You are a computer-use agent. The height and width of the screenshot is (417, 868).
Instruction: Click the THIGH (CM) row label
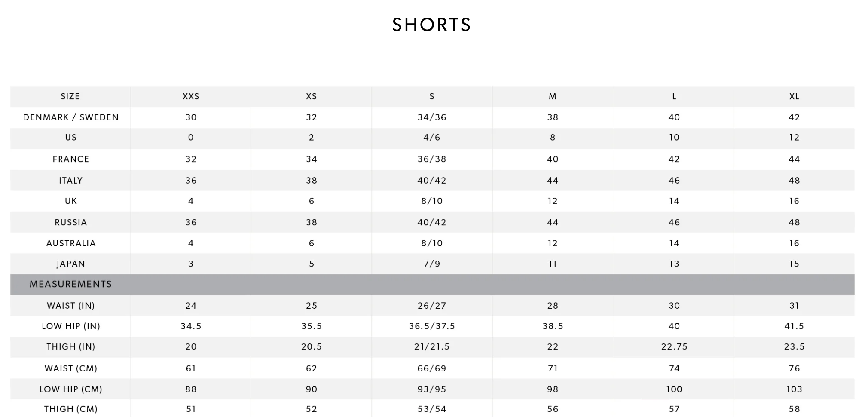tap(71, 409)
